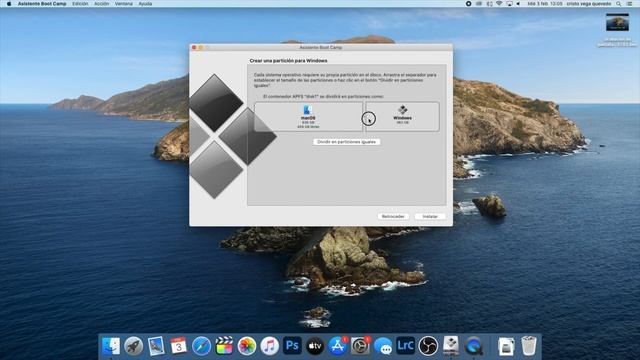Select the macOS partition box

click(308, 117)
